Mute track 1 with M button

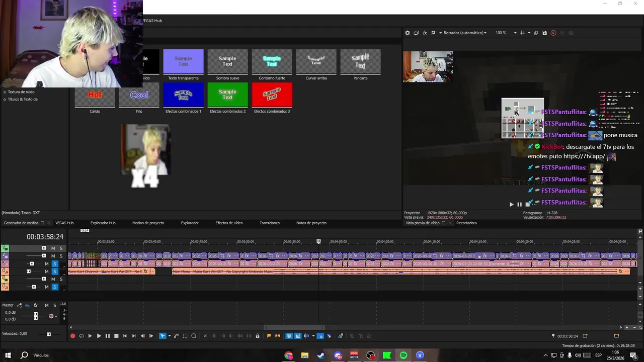coord(53,248)
